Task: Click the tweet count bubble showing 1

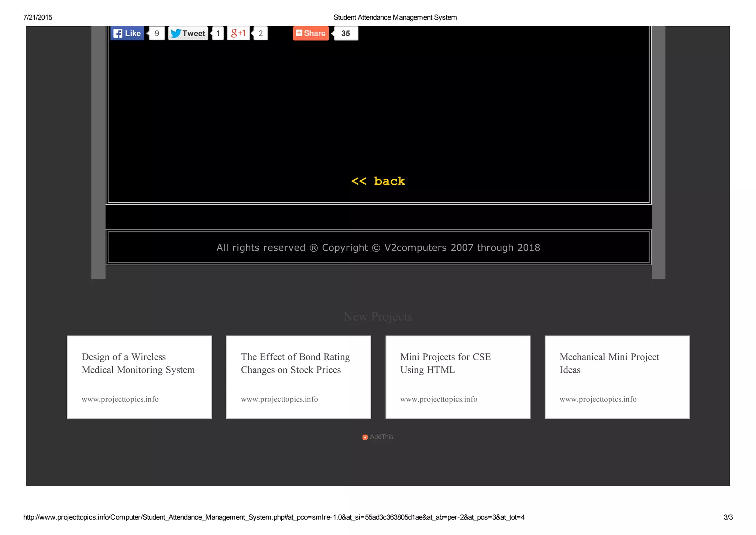Action: click(x=218, y=33)
